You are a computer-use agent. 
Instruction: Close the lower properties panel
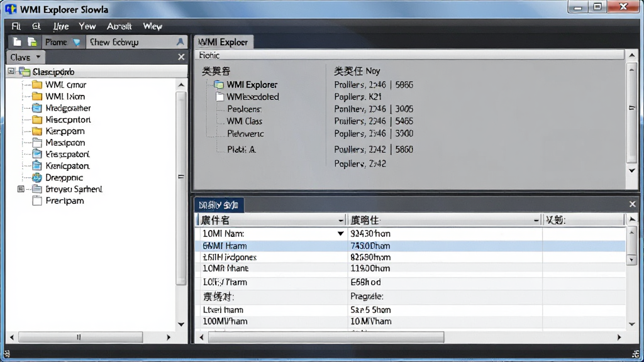[x=632, y=204]
